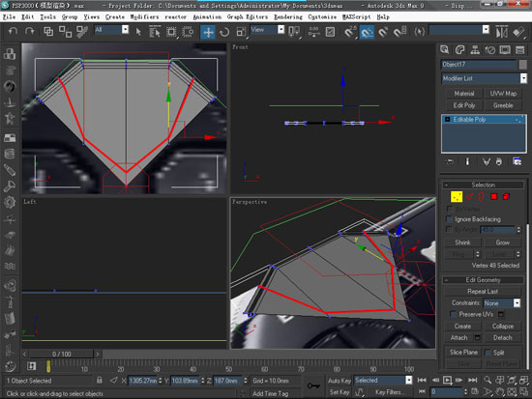This screenshot has height=399, width=532.
Task: Expand the Editable Poly stack entry
Action: pyautogui.click(x=448, y=120)
